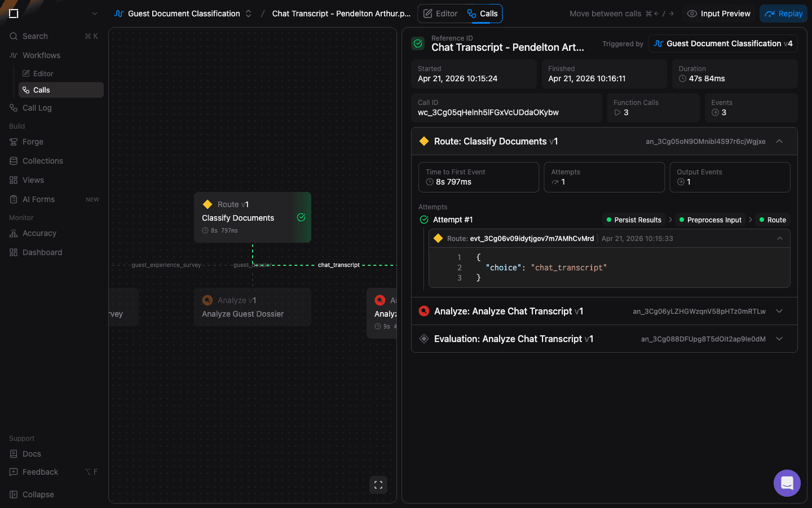Open Collections in the sidebar

[42, 161]
